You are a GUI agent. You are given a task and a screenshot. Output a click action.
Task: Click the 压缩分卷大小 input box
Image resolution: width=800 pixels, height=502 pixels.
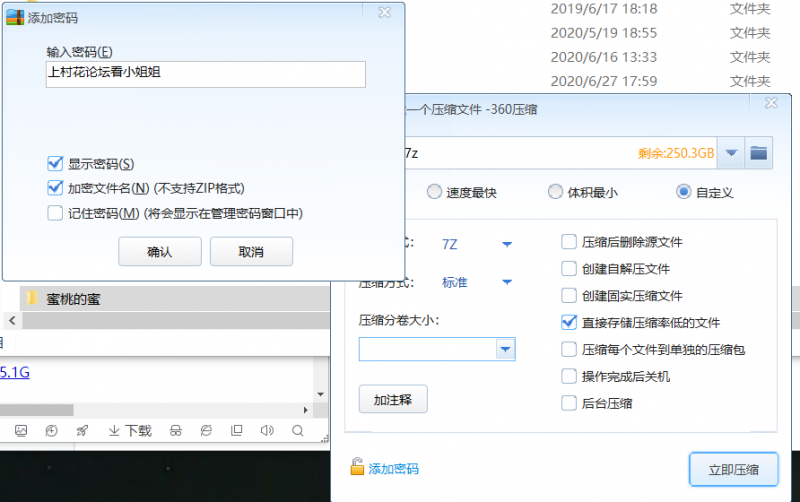point(428,349)
